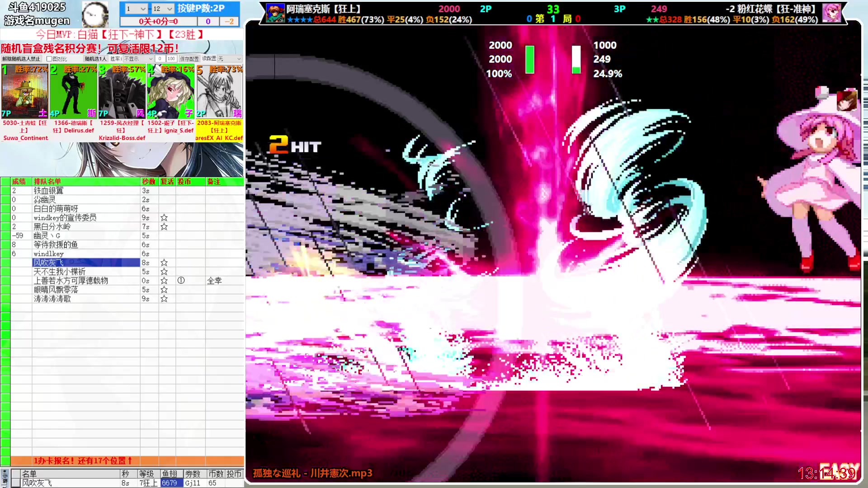Select character card 3 Krizalid-Boss thumbnail
Image resolution: width=868 pixels, height=488 pixels.
[122, 92]
